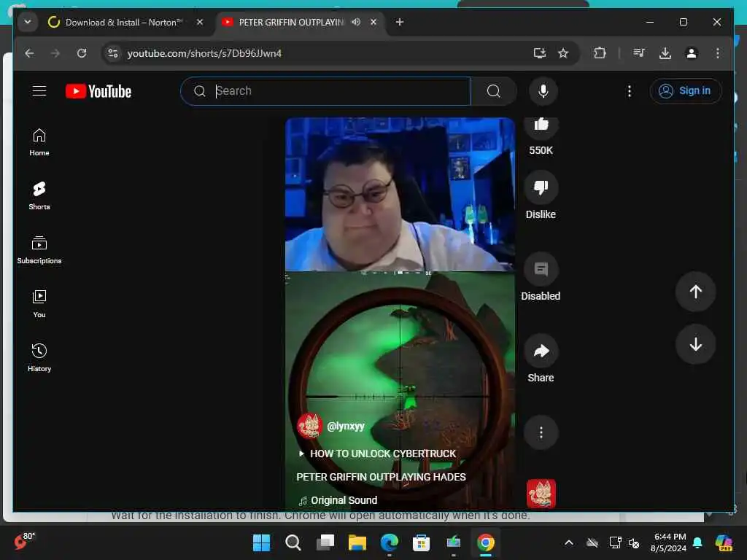The image size is (747, 560).
Task: Reload the current page
Action: click(x=82, y=52)
